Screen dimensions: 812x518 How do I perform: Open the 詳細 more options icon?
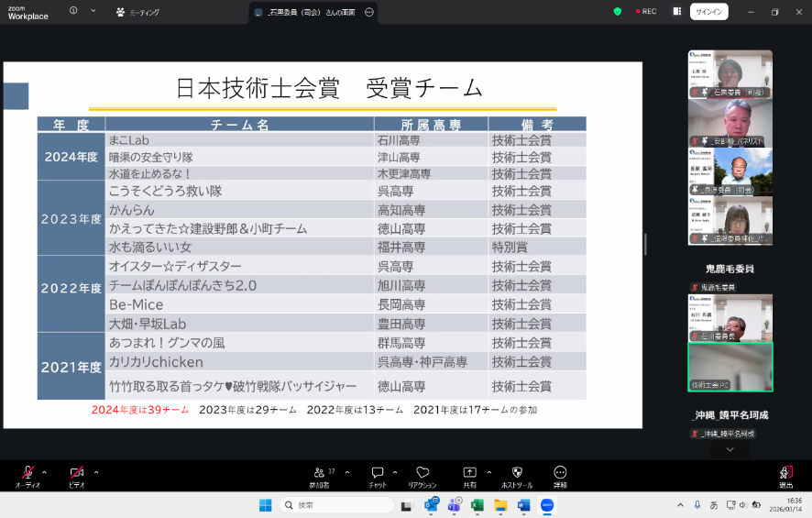[x=560, y=473]
